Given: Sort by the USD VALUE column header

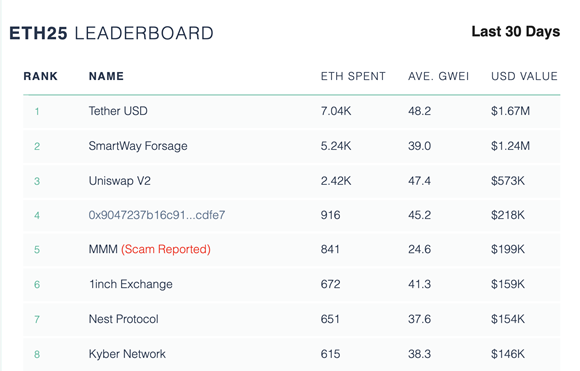Looking at the screenshot, I should [x=524, y=76].
